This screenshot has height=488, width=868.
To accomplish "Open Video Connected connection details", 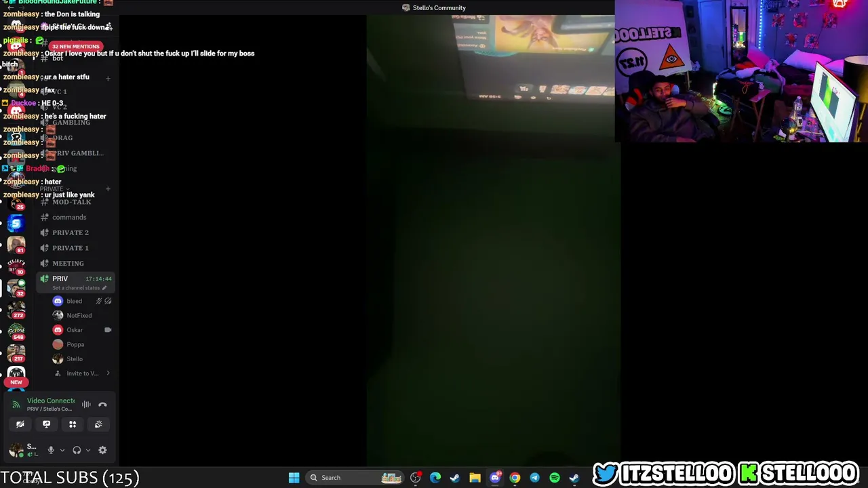I will coord(51,401).
